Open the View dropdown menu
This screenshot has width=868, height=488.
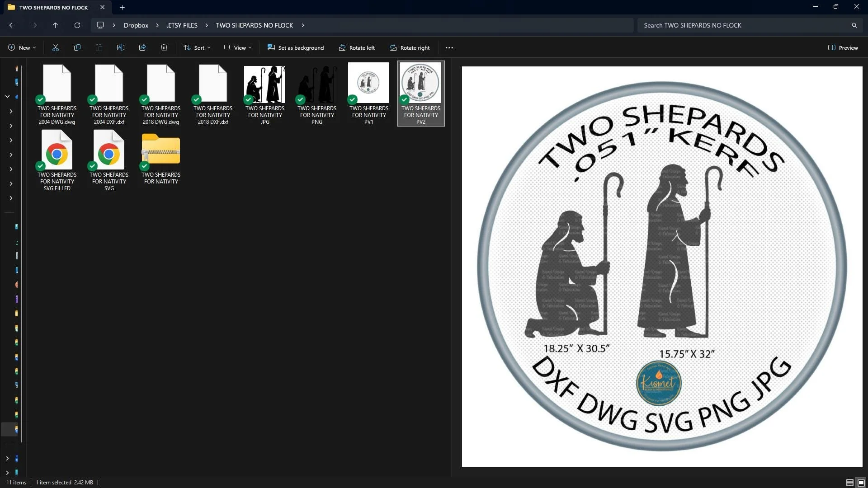click(238, 47)
